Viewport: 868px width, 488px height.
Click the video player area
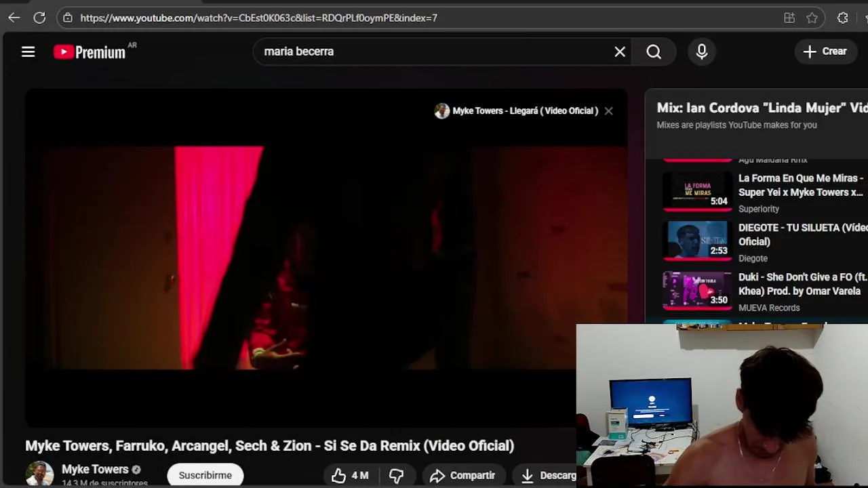tap(326, 258)
